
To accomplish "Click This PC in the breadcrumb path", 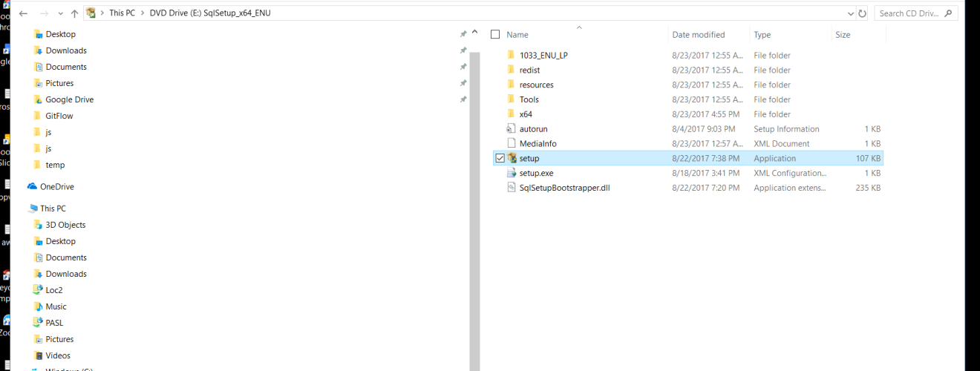I will click(x=121, y=13).
